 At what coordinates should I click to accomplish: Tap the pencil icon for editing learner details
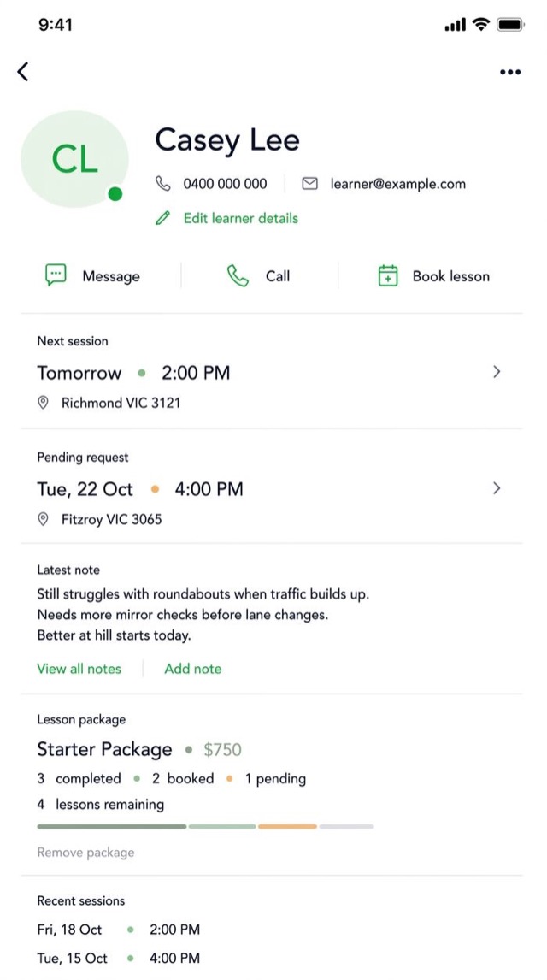[x=162, y=218]
